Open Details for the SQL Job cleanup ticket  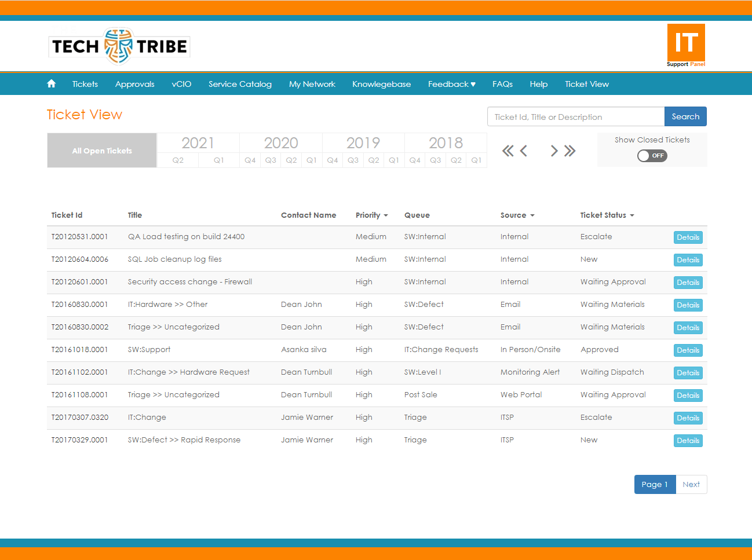[688, 259]
